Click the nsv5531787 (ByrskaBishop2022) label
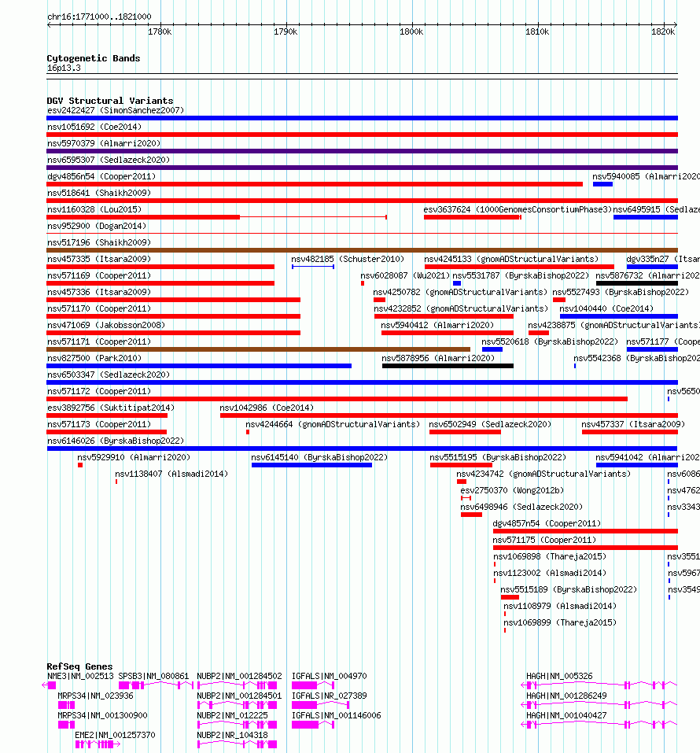 click(x=521, y=275)
